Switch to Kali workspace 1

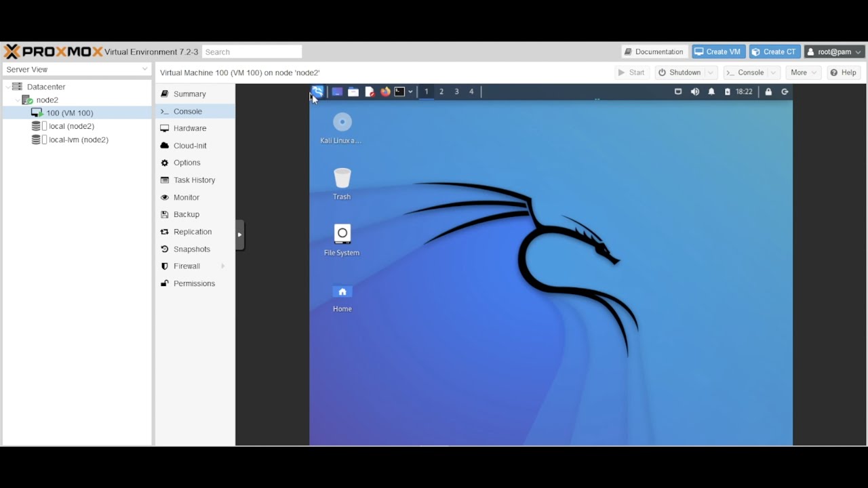[426, 91]
